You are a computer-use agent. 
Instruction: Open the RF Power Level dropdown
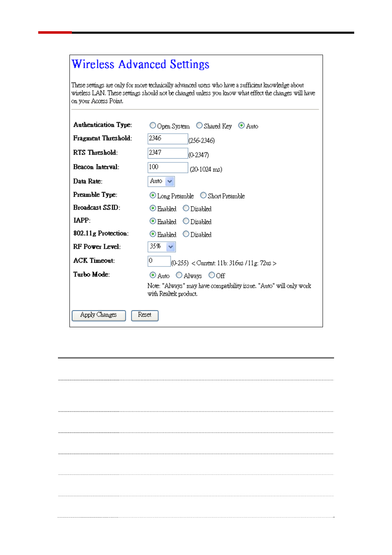[x=161, y=247]
